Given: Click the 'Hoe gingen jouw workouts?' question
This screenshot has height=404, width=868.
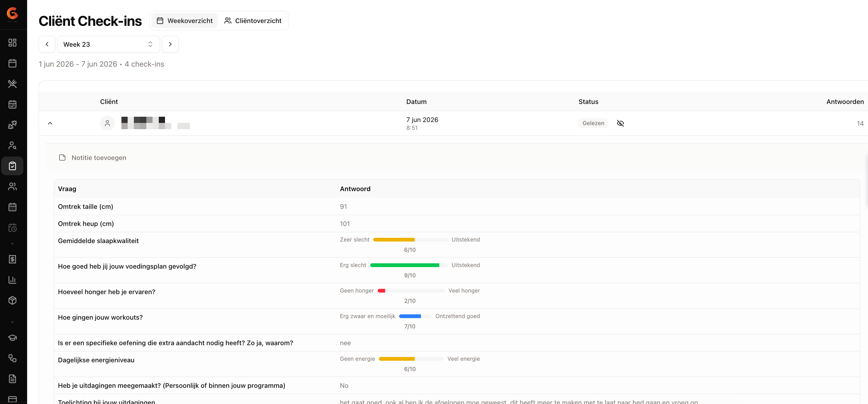Looking at the screenshot, I should click(x=101, y=317).
